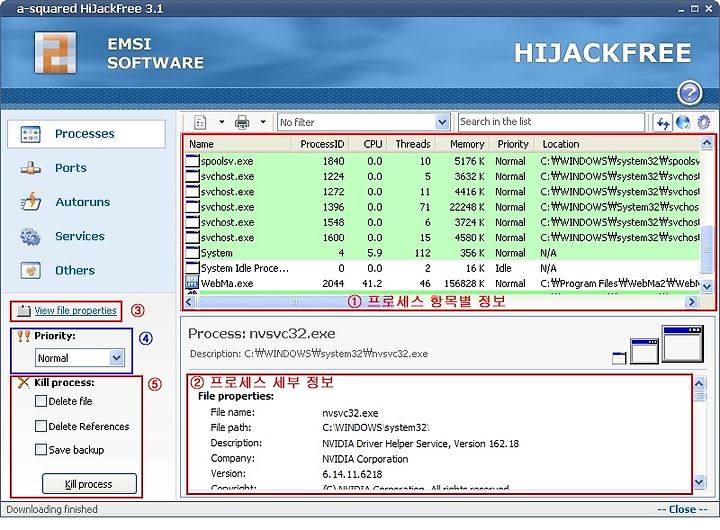Click the Kill process button
720x530 pixels.
(x=89, y=484)
